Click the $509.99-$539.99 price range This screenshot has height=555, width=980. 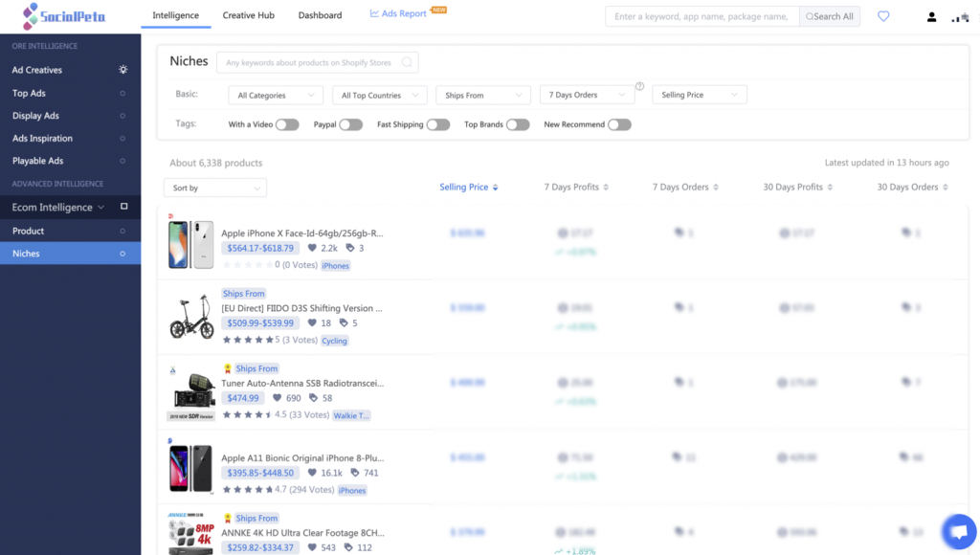coord(260,323)
